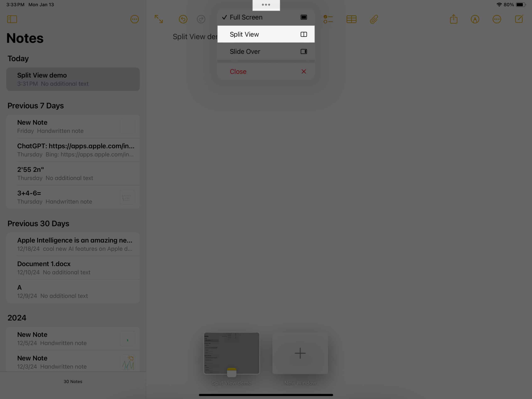This screenshot has height=399, width=532.
Task: Click the three-dot multitasking button
Action: 266,4
